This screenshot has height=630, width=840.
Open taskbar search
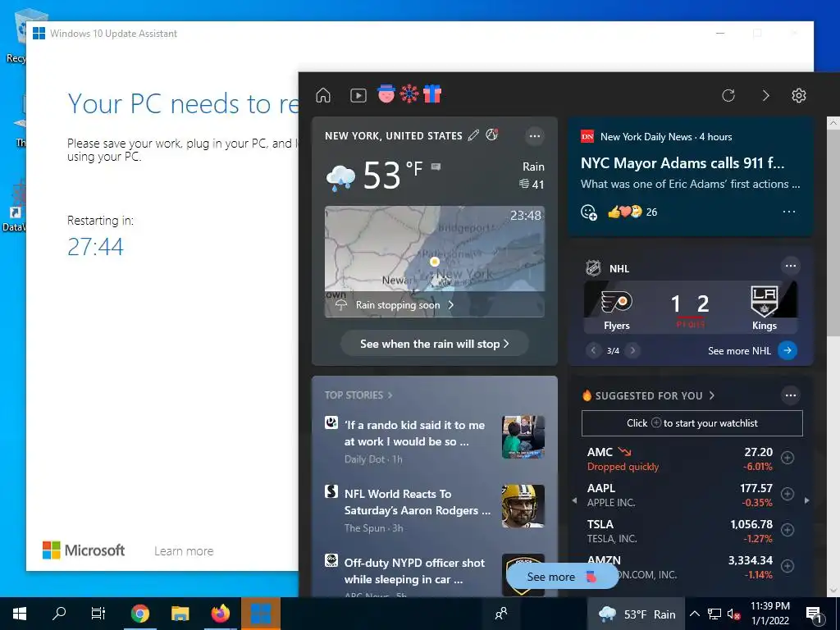(59, 614)
